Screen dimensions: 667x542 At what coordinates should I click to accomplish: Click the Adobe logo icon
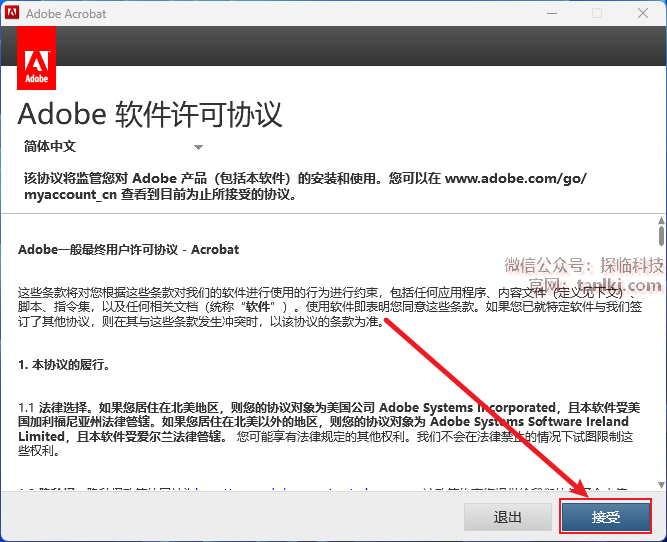[x=36, y=58]
